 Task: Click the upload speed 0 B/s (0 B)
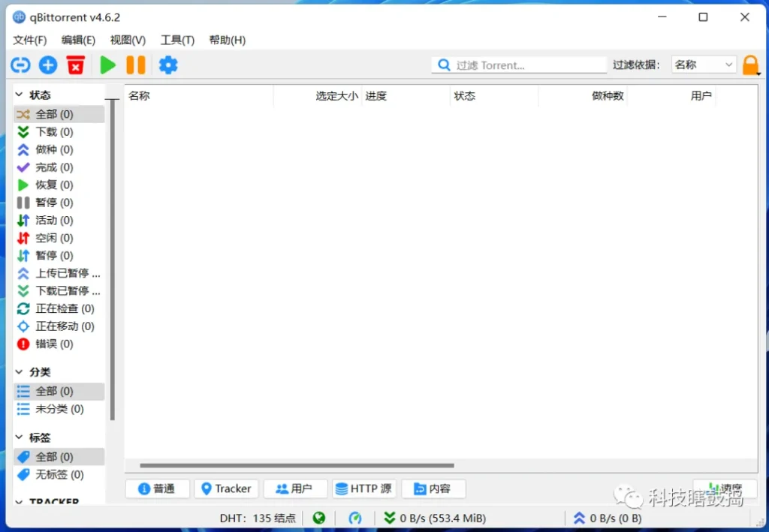[607, 518]
